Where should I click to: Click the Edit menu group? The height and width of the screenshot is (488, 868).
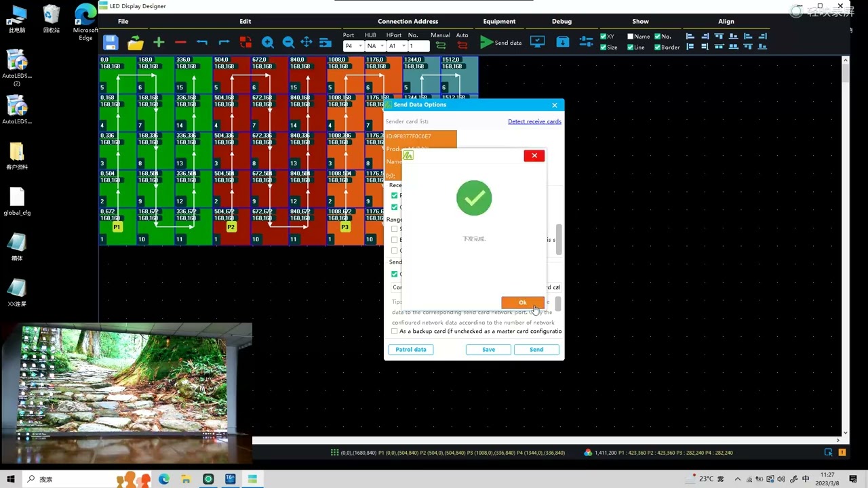(245, 21)
